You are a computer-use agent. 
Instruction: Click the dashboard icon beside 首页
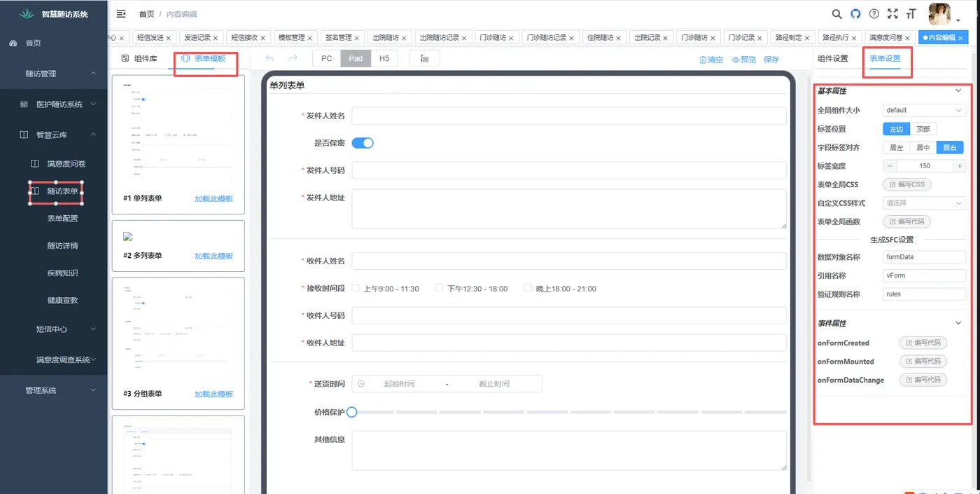(x=13, y=43)
